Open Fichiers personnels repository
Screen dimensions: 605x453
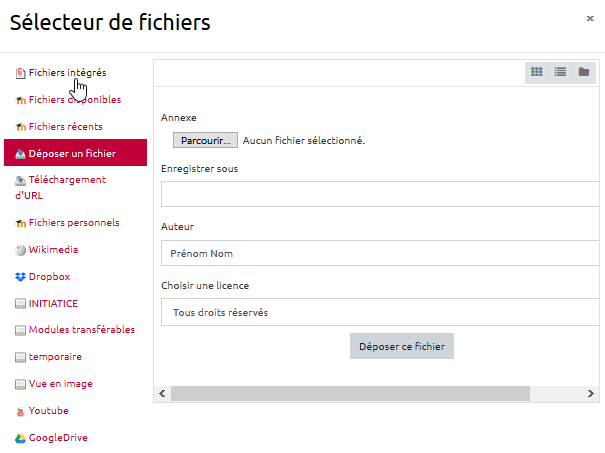[73, 222]
